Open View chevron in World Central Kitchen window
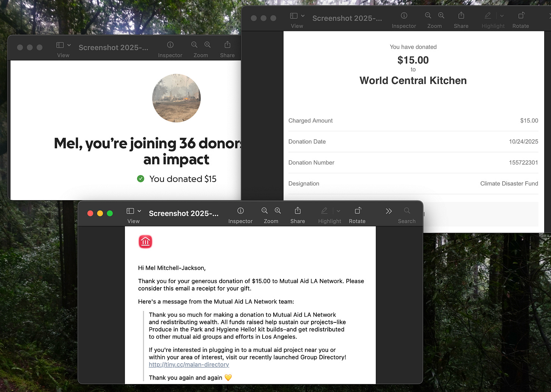The image size is (551, 392). pyautogui.click(x=303, y=16)
